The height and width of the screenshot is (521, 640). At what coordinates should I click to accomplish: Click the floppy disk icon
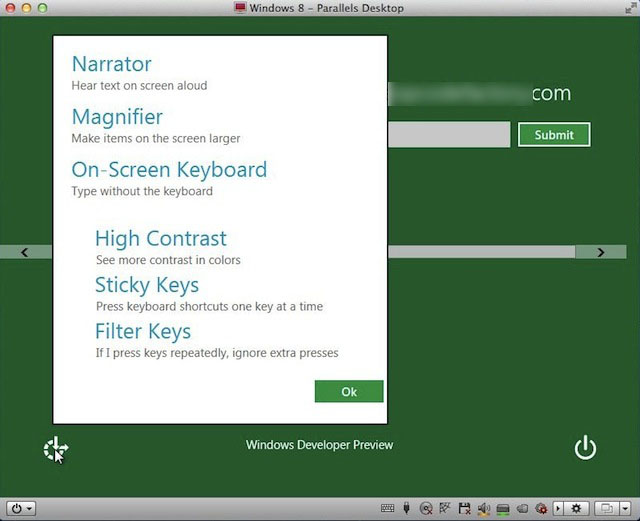point(464,508)
